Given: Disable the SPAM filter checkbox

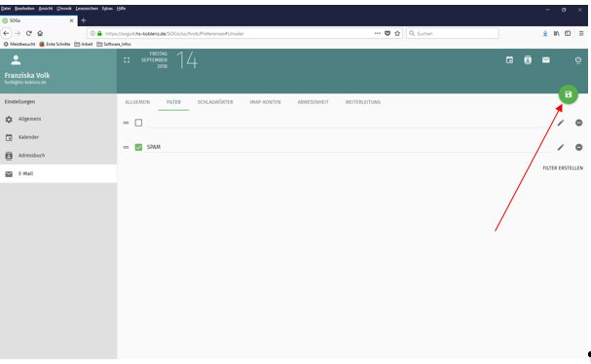Looking at the screenshot, I should tap(138, 147).
